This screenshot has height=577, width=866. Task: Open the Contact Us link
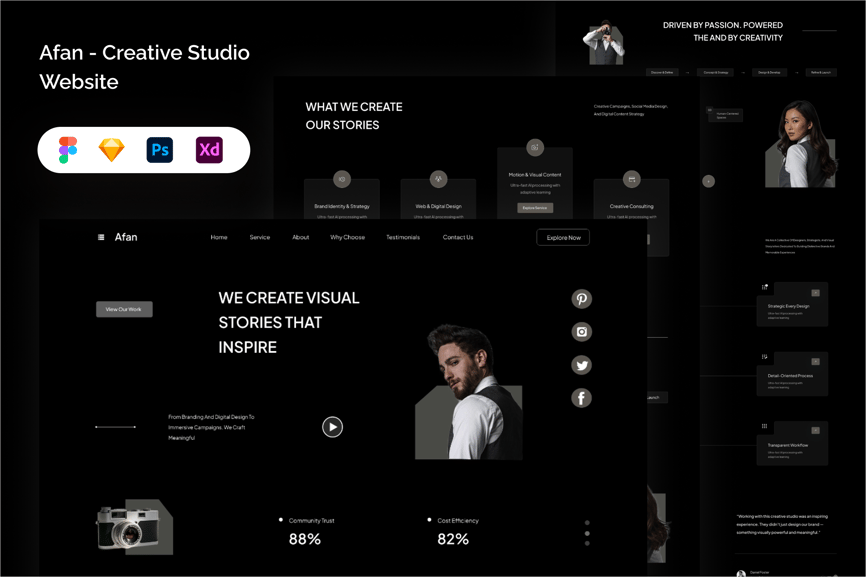[x=458, y=238]
